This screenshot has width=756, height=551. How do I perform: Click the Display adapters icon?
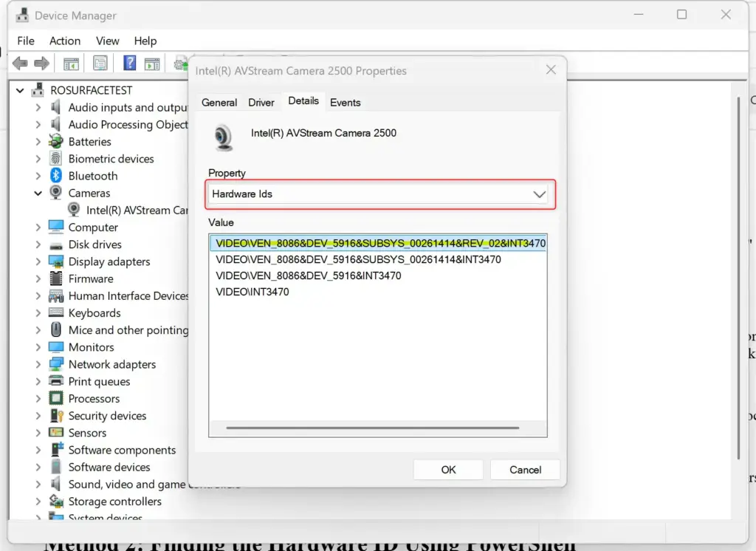[x=56, y=261]
